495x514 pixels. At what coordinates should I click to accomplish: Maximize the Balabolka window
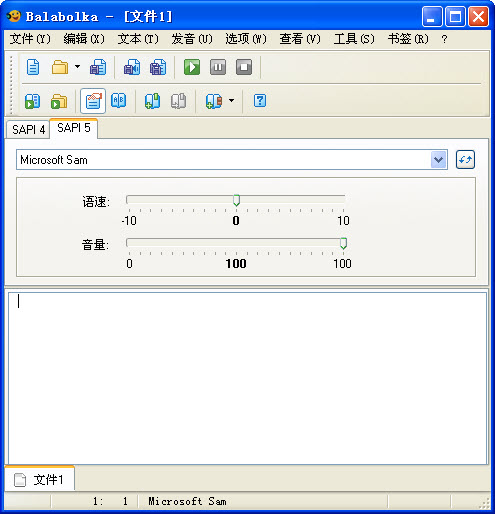pyautogui.click(x=455, y=16)
